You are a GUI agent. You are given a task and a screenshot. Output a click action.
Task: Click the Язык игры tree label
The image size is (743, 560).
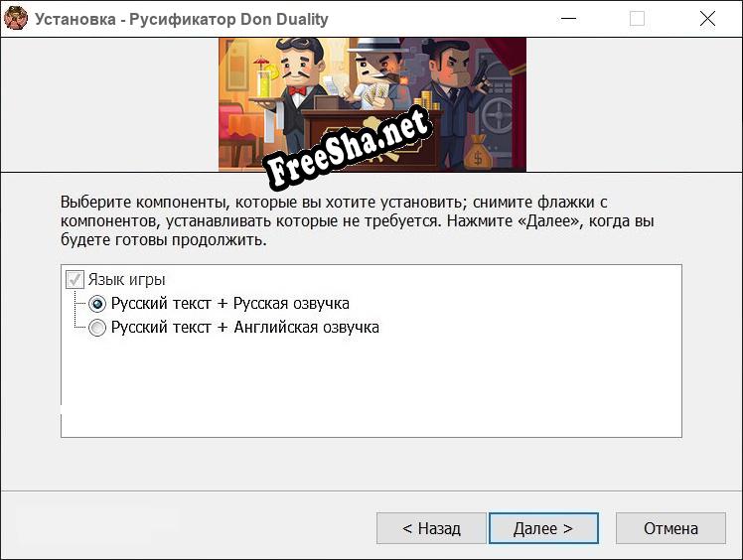126,280
